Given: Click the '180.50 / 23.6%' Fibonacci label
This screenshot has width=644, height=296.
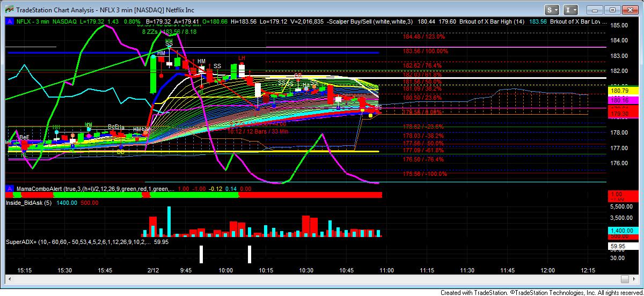Looking at the screenshot, I should click(422, 98).
